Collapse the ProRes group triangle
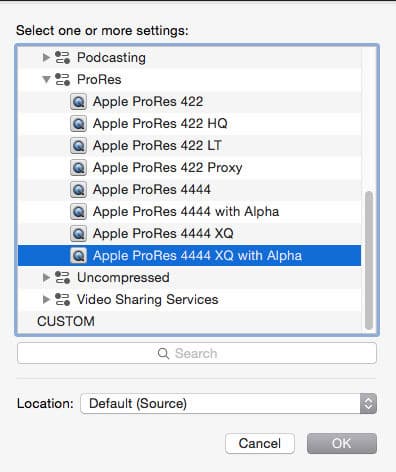396x472 pixels. click(46, 79)
